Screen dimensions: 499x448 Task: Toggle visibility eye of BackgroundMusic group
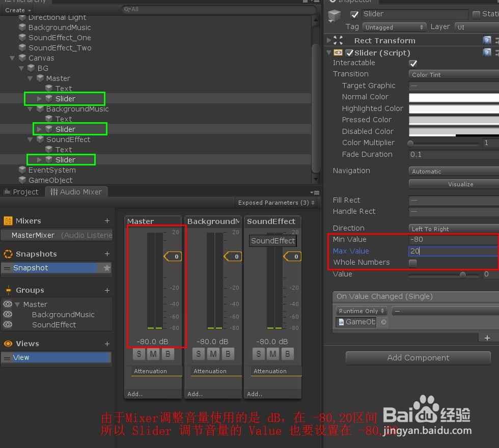[x=8, y=315]
